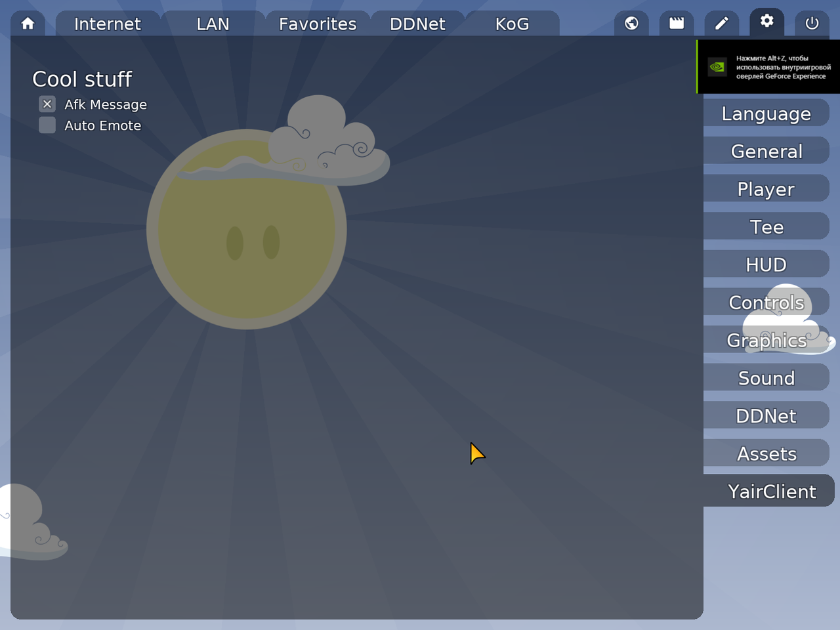The image size is (840, 630).
Task: Open the Tee settings page
Action: click(766, 227)
